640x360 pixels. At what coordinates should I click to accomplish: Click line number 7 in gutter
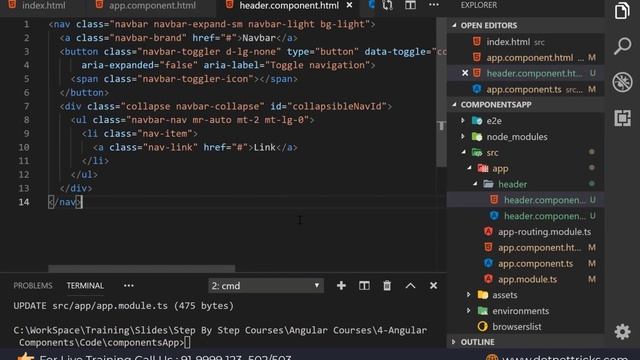pos(26,106)
